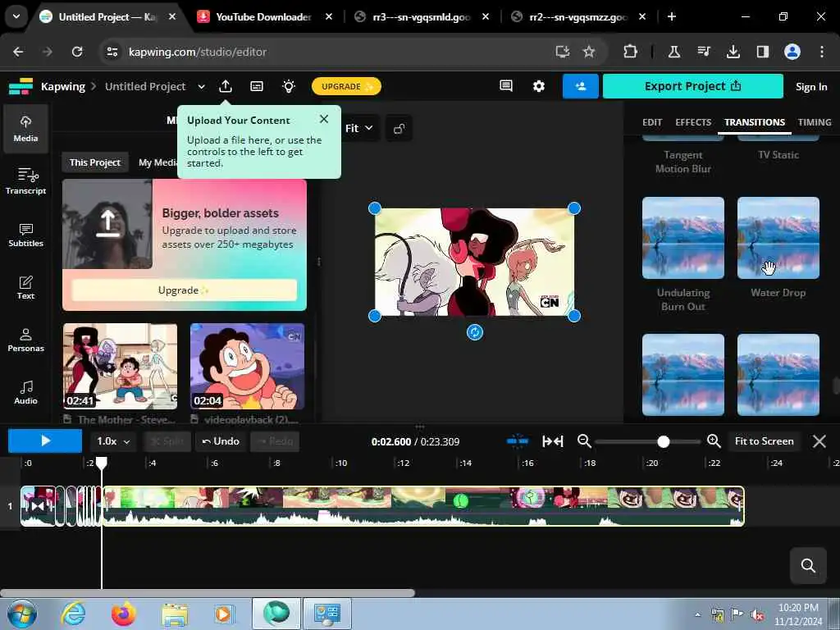Reload the page

pos(77,52)
